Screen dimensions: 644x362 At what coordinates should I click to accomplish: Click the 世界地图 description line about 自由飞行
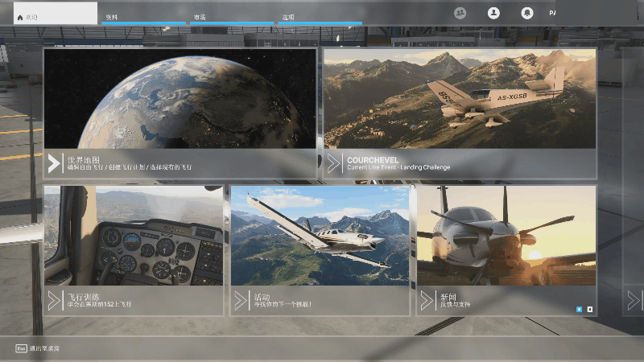(x=130, y=167)
